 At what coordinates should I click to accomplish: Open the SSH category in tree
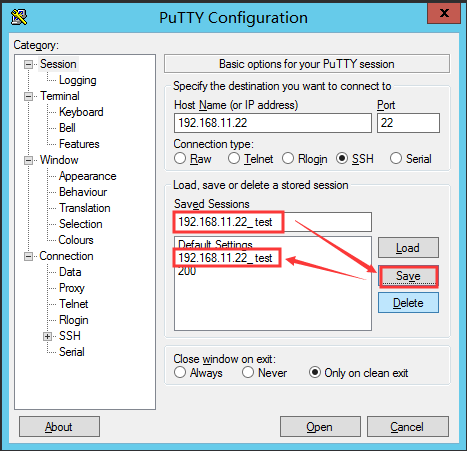point(70,336)
